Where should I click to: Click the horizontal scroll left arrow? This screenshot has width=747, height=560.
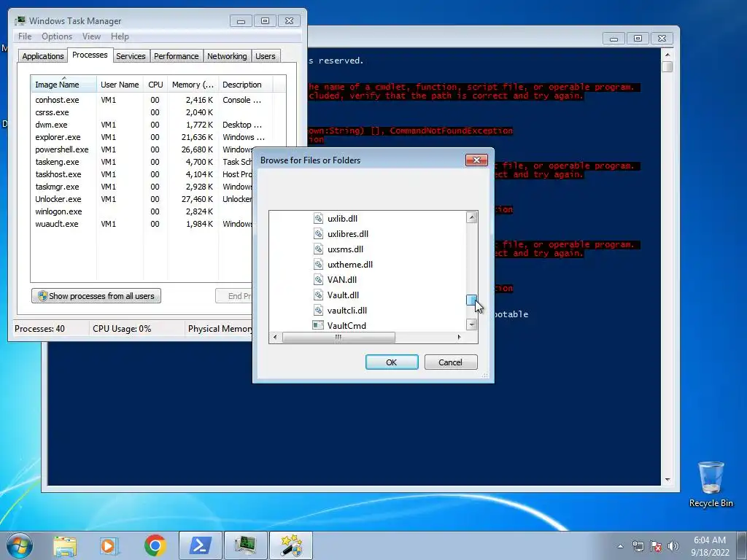point(275,337)
